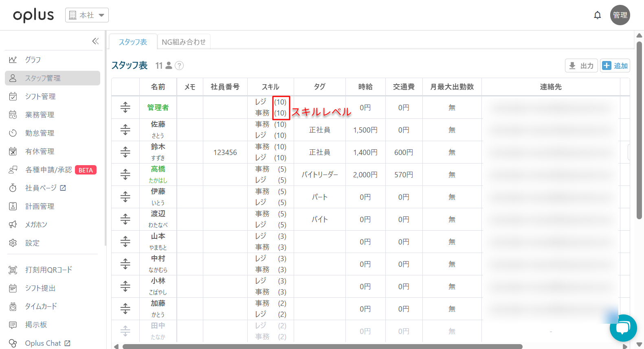Click the horizontal scrollbar of the table

coord(322,346)
